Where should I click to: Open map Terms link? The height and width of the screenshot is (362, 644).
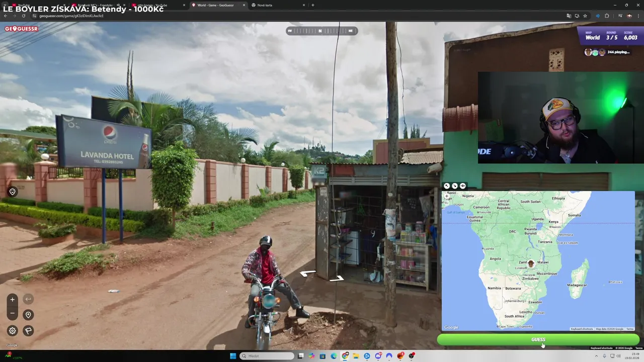coord(629,329)
